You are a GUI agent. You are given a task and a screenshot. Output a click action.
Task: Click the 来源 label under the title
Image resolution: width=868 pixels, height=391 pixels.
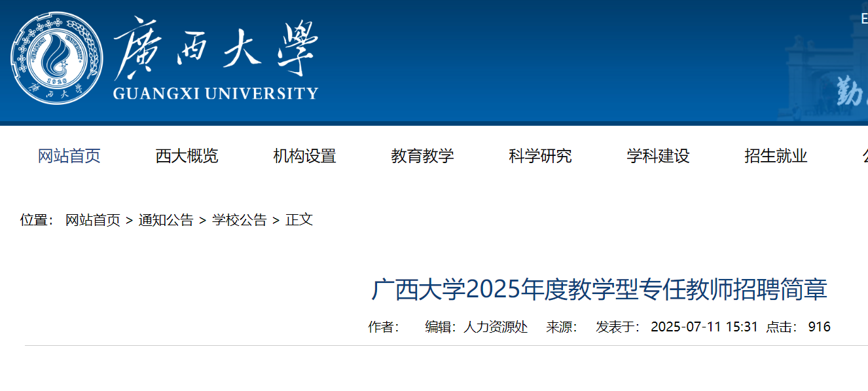click(x=562, y=327)
